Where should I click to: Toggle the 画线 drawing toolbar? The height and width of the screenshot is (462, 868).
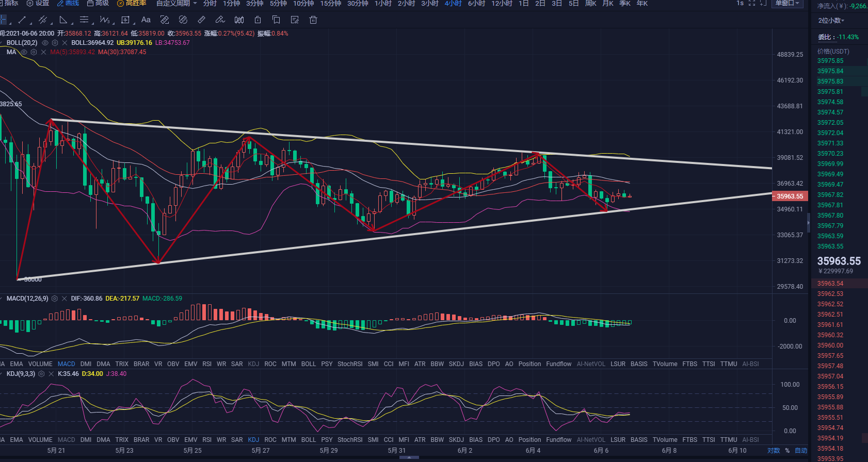[x=68, y=3]
